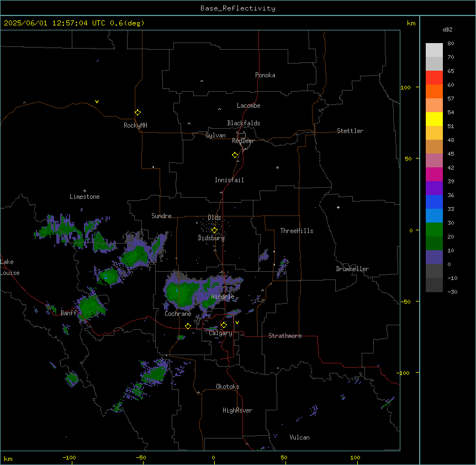Viewport: 476px width, 465px height.
Task: Click the Calgary city label
Action: tap(220, 333)
